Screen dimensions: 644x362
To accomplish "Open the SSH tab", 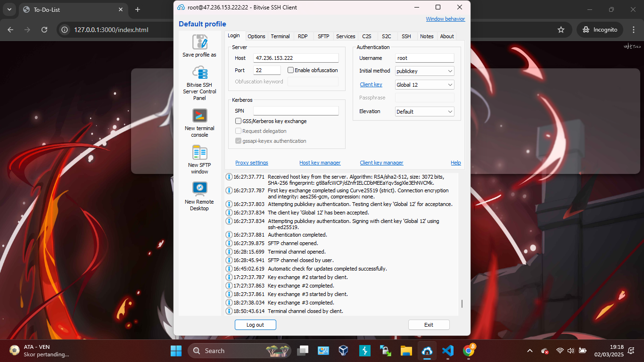I will tap(406, 36).
